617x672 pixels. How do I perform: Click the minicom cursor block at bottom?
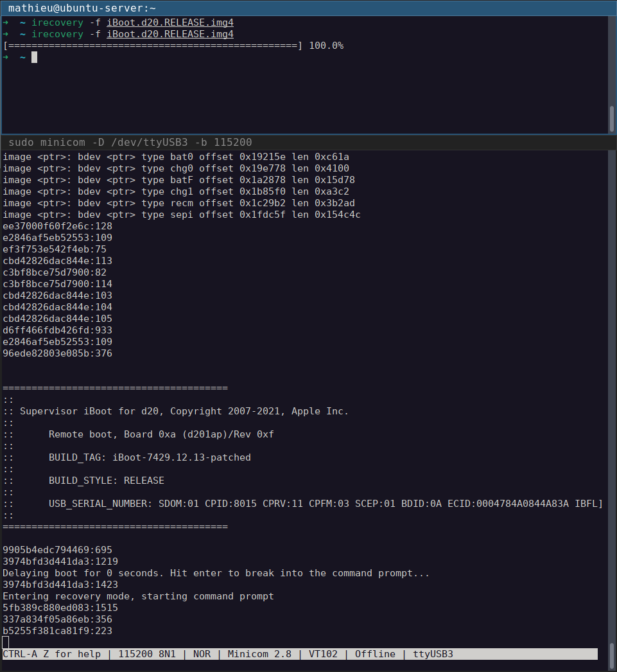(6, 642)
